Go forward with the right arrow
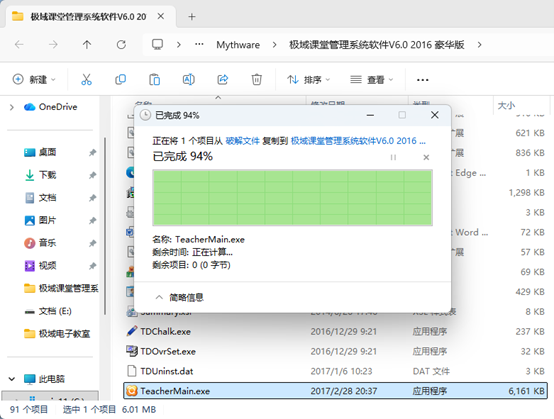Image resolution: width=554 pixels, height=419 pixels. tap(53, 45)
